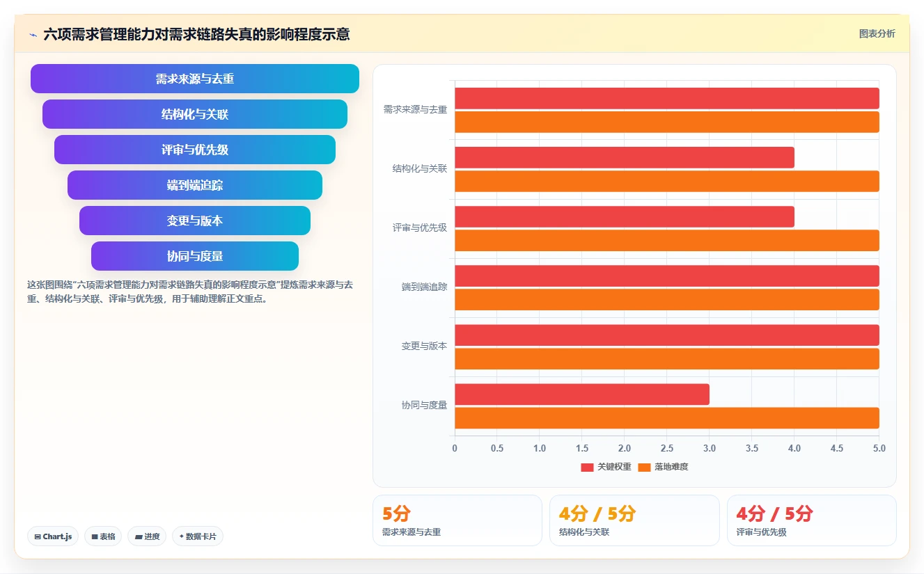
Task: Click the red 关键权重 legend swatch
Action: click(587, 467)
